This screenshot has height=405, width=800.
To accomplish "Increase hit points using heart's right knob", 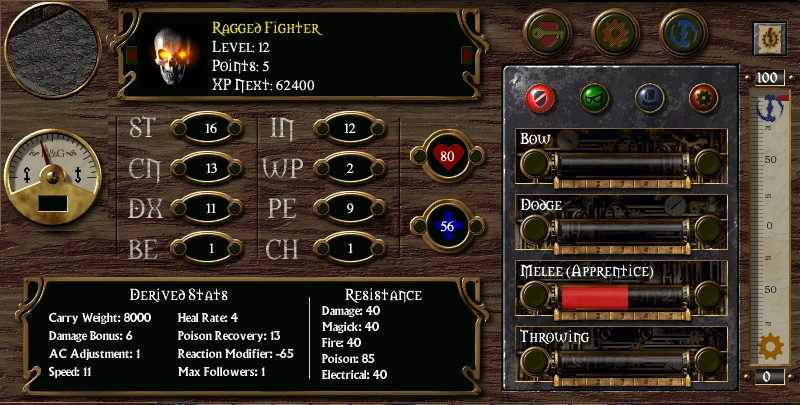I will 476,156.
